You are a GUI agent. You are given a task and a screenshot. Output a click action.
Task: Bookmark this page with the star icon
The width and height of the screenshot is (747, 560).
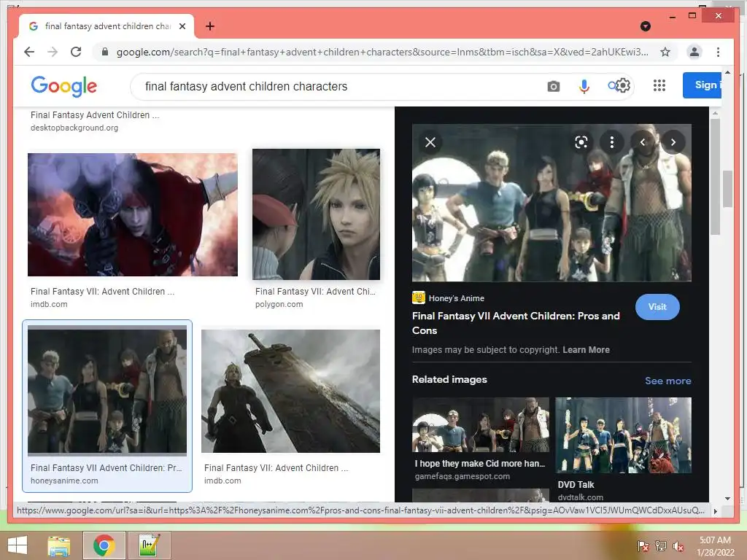tap(665, 52)
